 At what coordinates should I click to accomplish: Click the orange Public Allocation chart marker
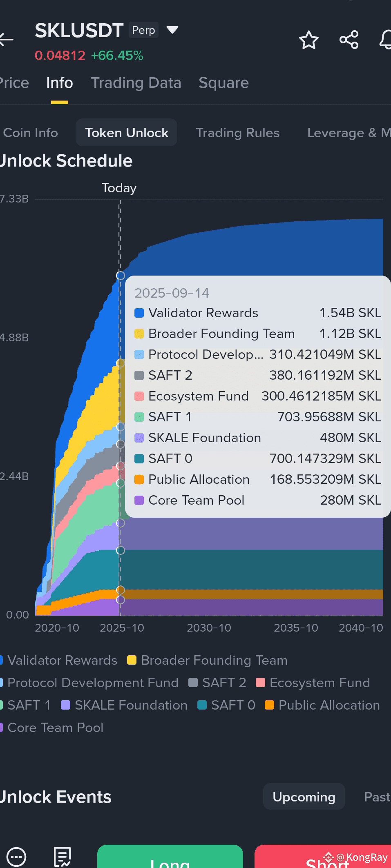pos(120,590)
